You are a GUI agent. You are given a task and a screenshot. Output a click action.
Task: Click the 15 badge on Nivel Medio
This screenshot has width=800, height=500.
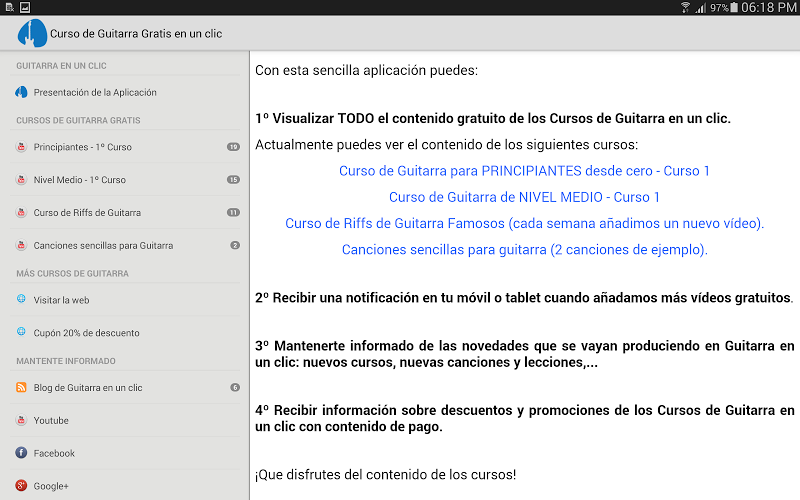click(233, 180)
